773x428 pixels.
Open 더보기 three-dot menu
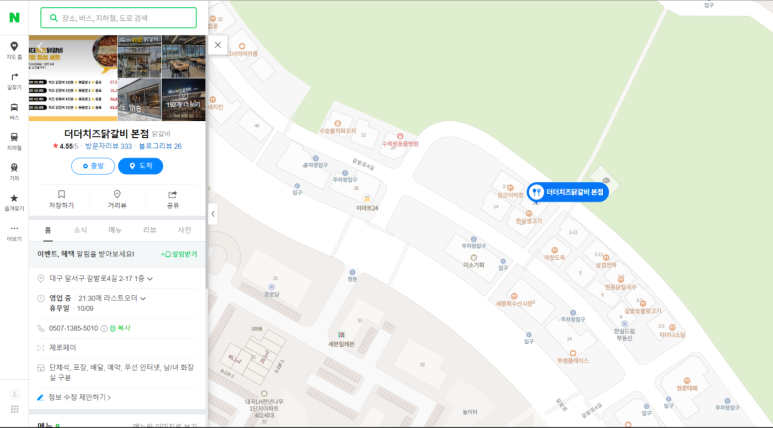(14, 233)
